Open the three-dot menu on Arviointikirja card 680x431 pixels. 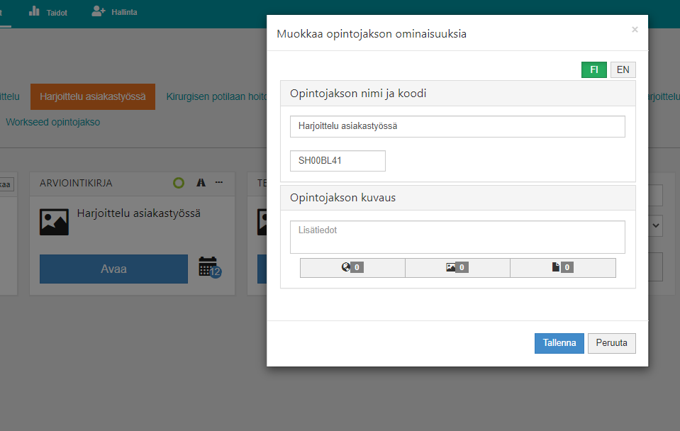tap(219, 183)
